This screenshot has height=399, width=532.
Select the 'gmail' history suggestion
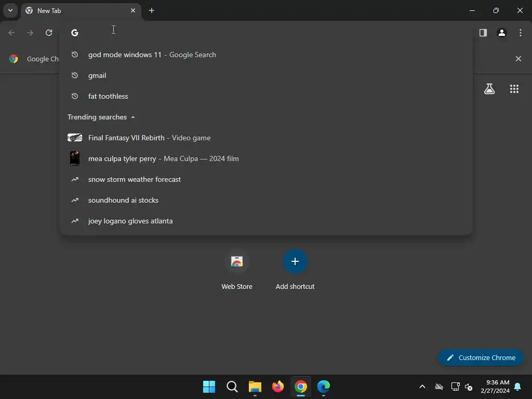[x=265, y=75]
